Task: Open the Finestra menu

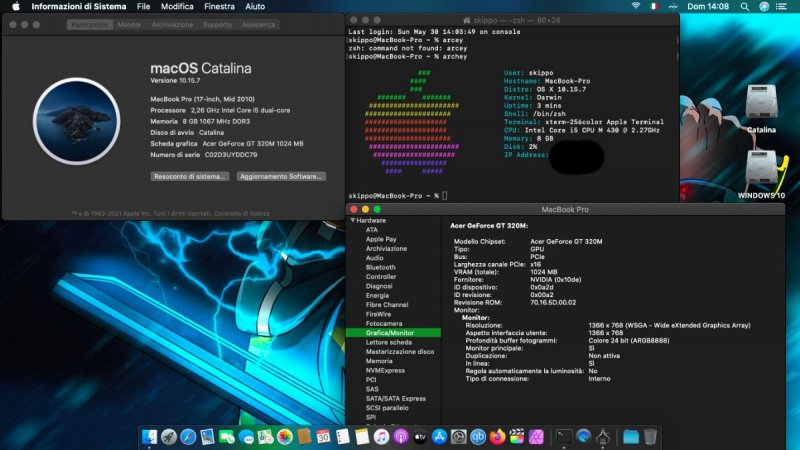Action: [x=219, y=6]
